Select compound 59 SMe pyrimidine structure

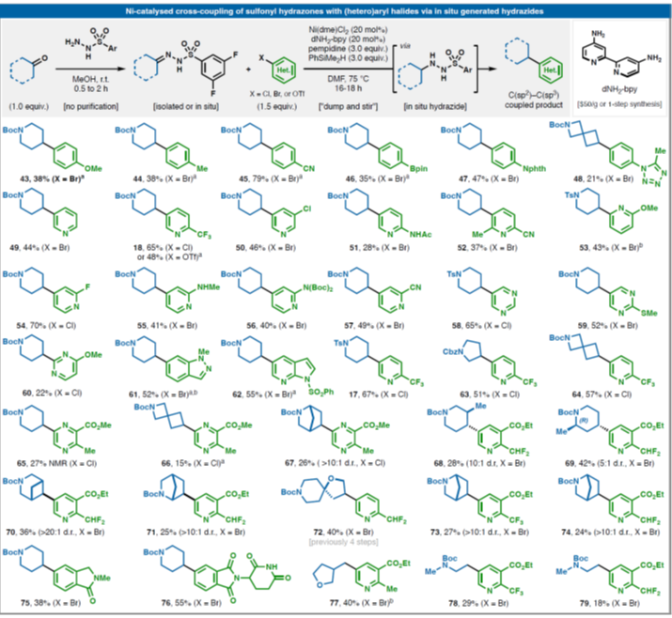coord(608,293)
